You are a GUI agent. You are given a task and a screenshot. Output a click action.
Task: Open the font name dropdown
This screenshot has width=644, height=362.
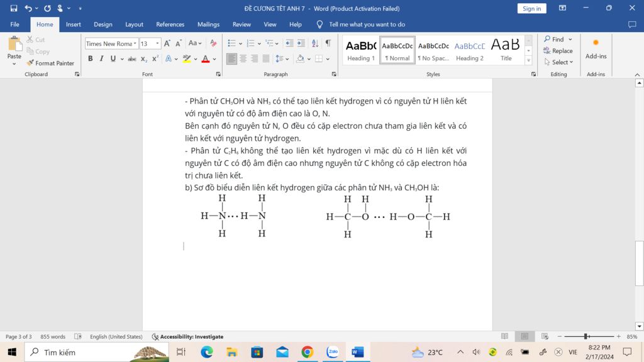[135, 43]
